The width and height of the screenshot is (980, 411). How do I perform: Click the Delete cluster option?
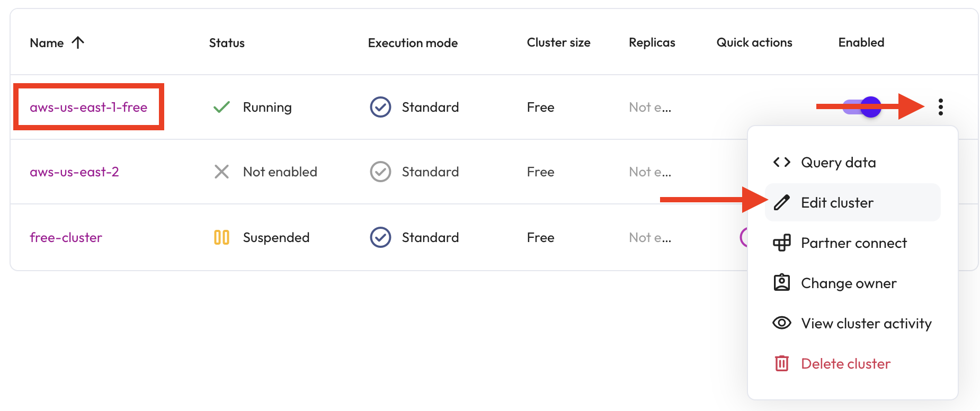coord(845,364)
